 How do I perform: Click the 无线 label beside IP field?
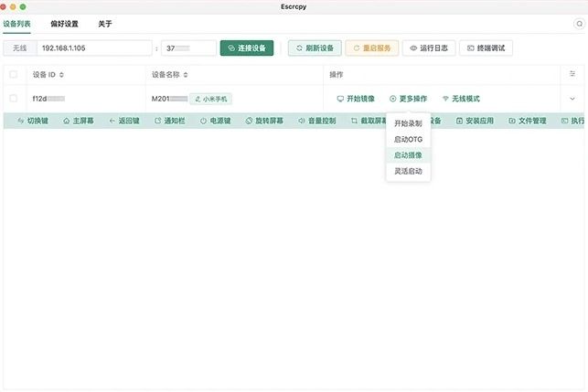click(x=20, y=48)
